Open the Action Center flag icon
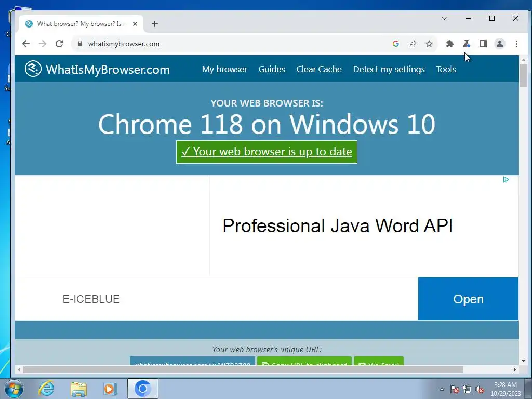This screenshot has height=399, width=532. pos(455,389)
